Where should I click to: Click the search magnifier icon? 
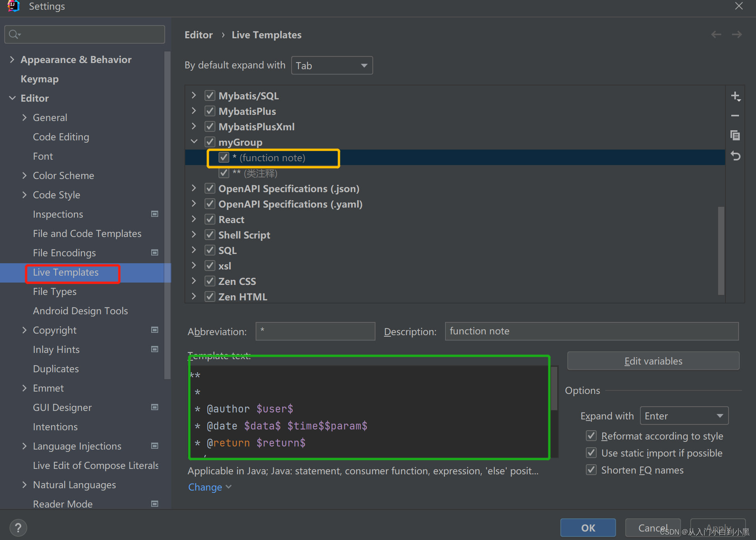(x=14, y=34)
